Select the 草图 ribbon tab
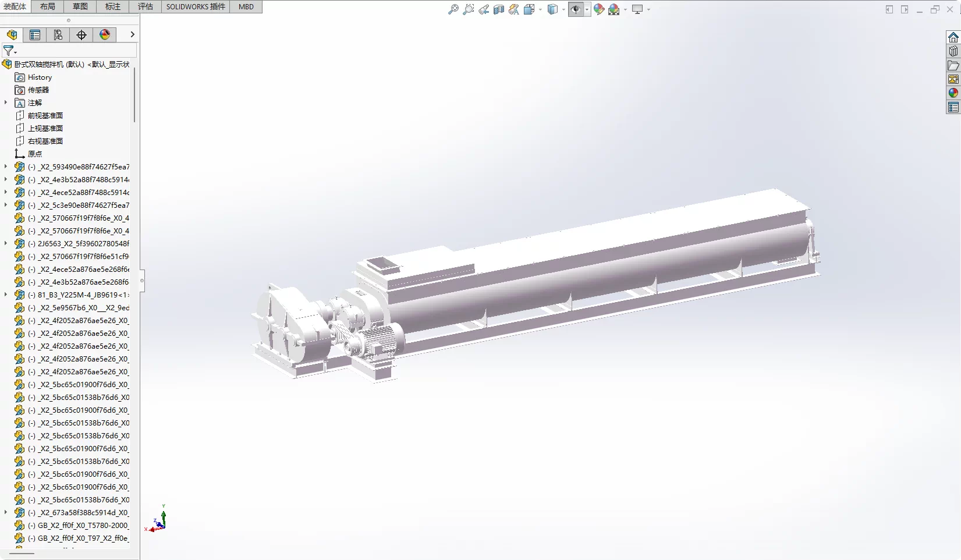The width and height of the screenshot is (961, 560). pos(80,6)
